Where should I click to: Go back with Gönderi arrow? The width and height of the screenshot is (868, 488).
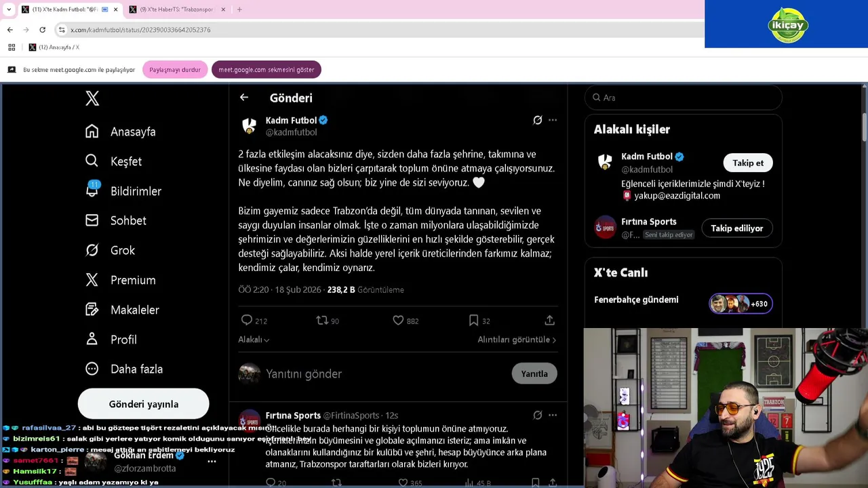click(244, 98)
